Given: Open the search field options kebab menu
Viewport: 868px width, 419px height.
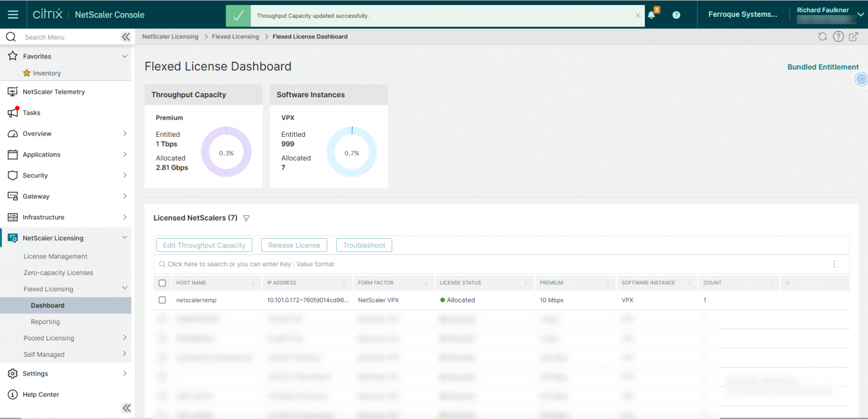Looking at the screenshot, I should [x=835, y=264].
